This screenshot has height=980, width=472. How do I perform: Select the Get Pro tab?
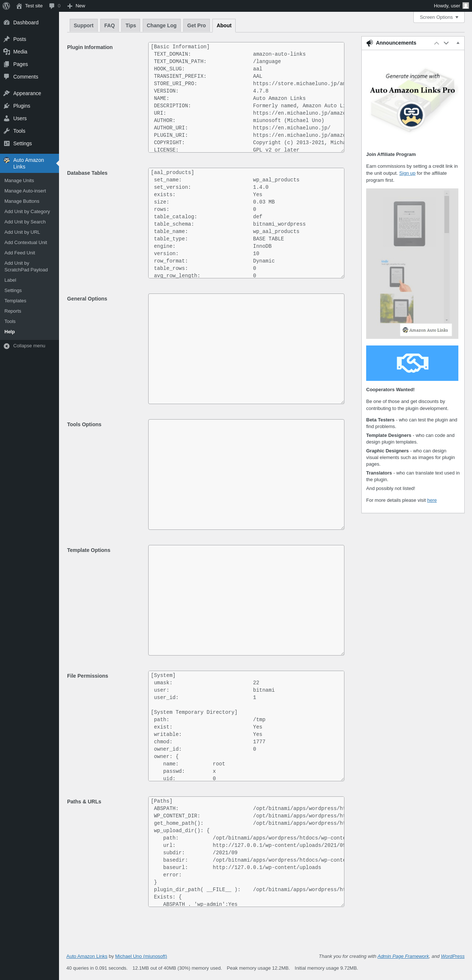point(196,25)
